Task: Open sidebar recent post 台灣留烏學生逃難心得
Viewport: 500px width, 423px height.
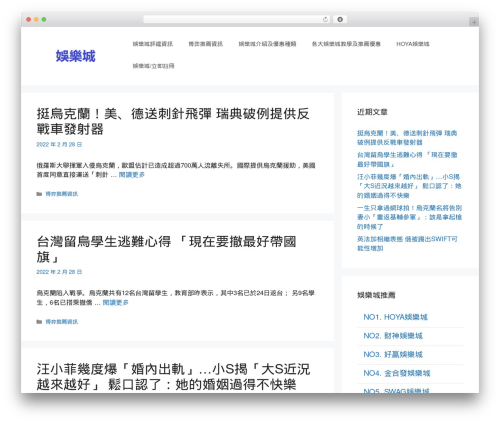Action: [407, 160]
